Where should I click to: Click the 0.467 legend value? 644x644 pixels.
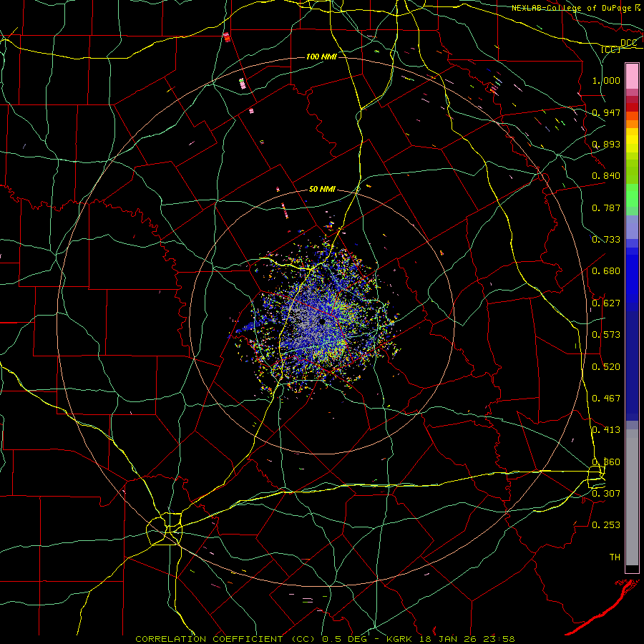pos(606,399)
